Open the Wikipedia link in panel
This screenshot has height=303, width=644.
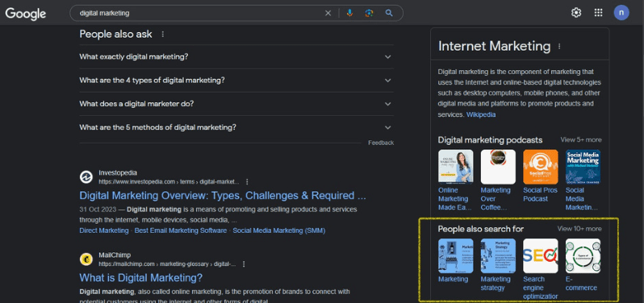tap(480, 114)
